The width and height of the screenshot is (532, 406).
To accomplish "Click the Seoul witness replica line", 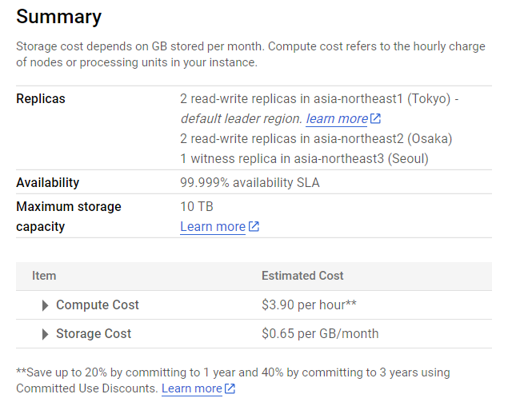I will click(304, 159).
